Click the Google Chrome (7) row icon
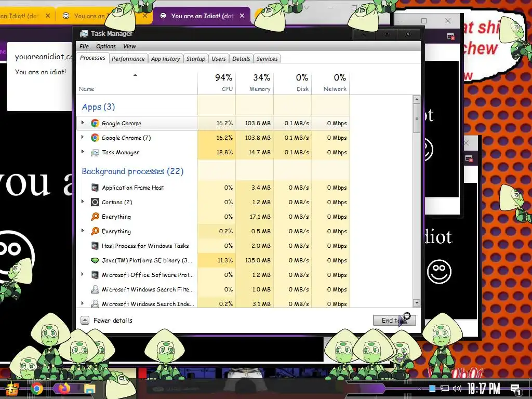Viewport: 532px width, 399px height. tap(95, 137)
